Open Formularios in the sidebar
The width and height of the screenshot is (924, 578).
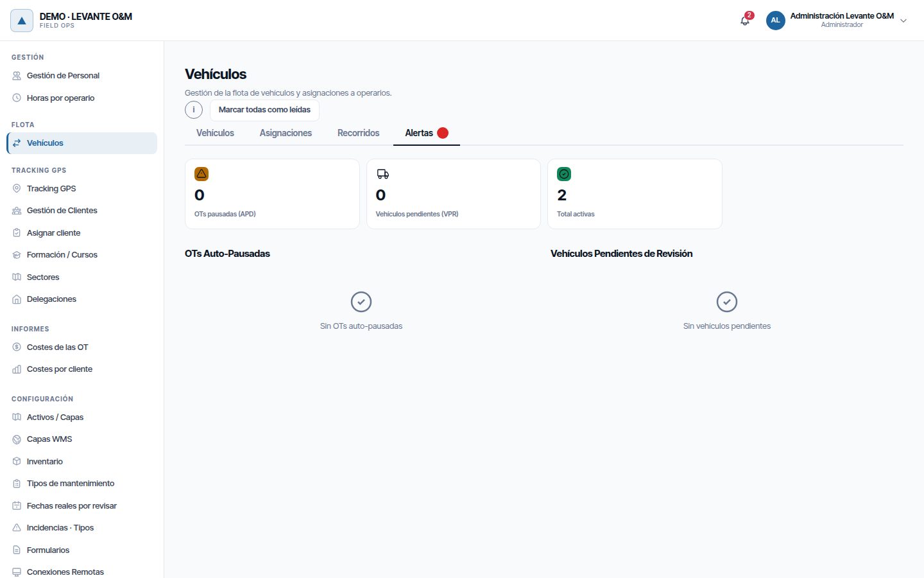click(x=82, y=550)
